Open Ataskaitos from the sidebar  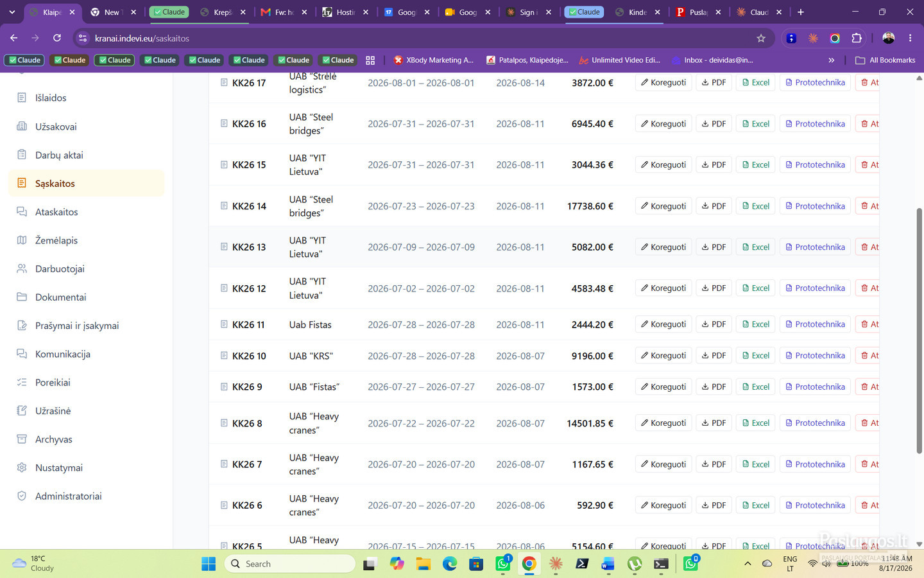coord(86,212)
